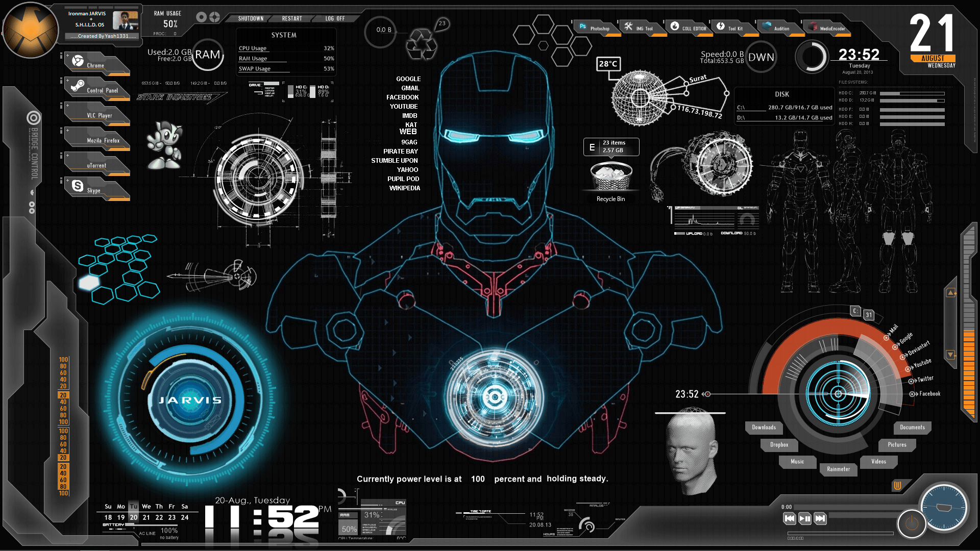Open the Mozila Firefox launcher
Screen dimensions: 980x551
click(97, 138)
